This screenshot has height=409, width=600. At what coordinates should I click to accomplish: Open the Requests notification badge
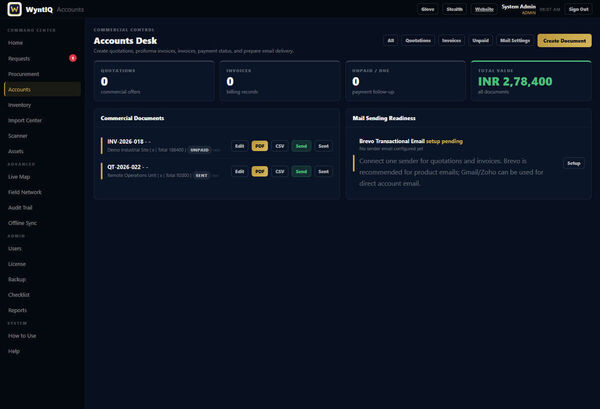click(x=73, y=58)
